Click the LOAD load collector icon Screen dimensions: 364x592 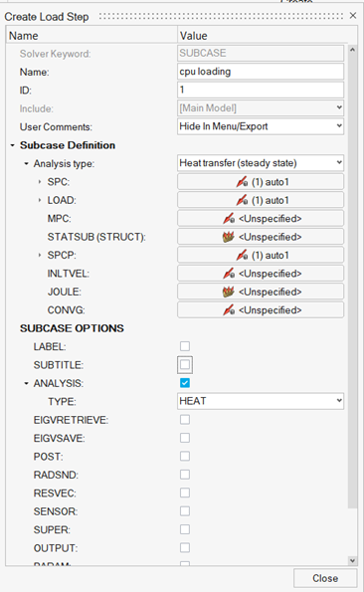242,200
